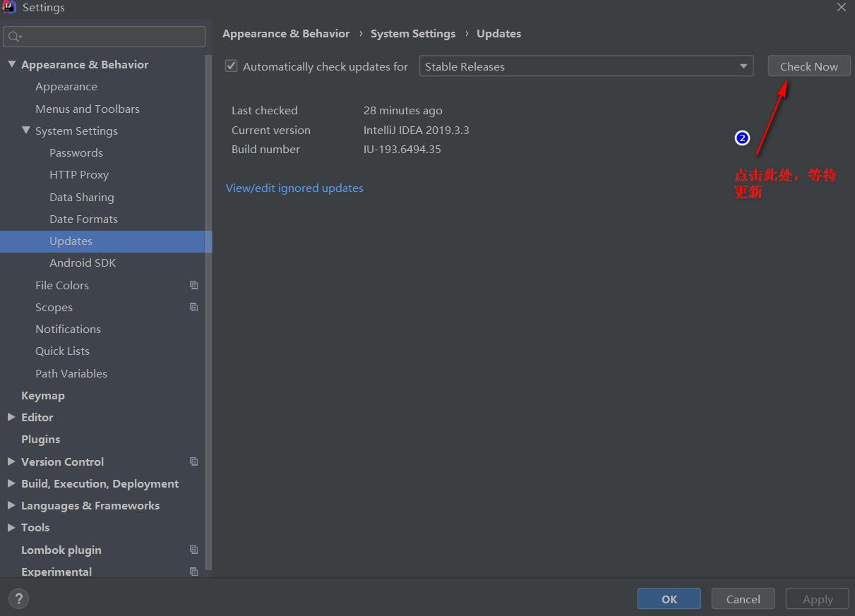Select Experimental settings
This screenshot has width=855, height=616.
[56, 572]
